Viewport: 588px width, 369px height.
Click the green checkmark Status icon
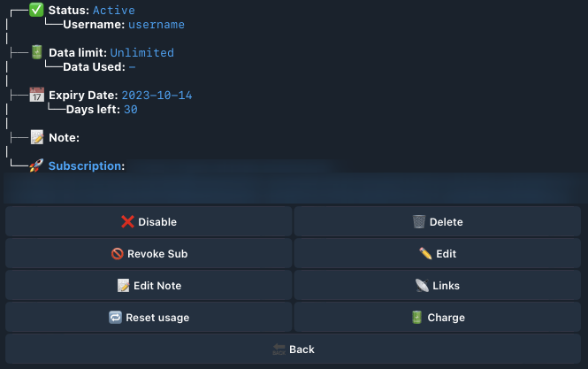click(36, 10)
